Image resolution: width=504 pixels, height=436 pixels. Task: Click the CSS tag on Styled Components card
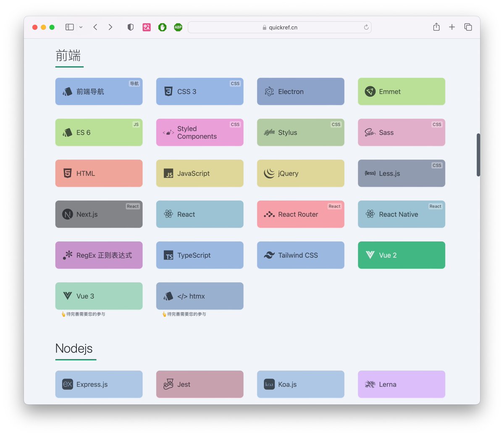click(235, 124)
